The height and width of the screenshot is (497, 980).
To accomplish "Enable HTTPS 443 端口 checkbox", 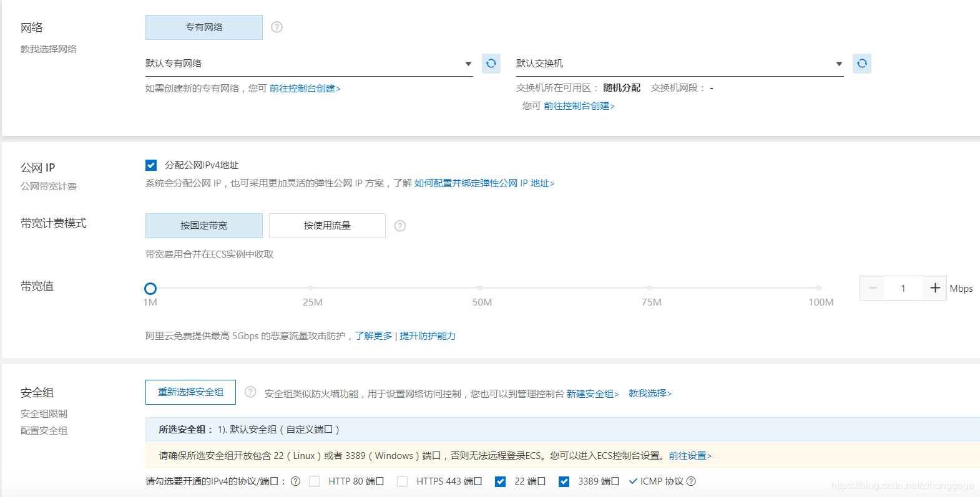I will click(x=403, y=481).
